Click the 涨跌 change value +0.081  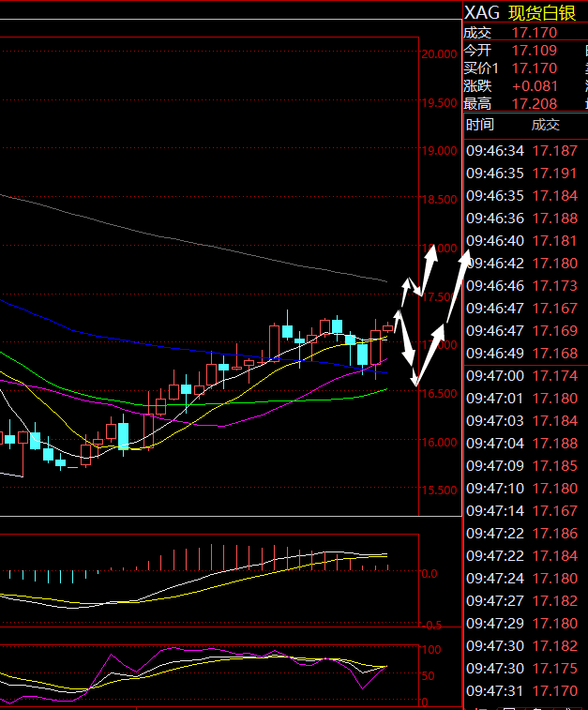pyautogui.click(x=535, y=86)
